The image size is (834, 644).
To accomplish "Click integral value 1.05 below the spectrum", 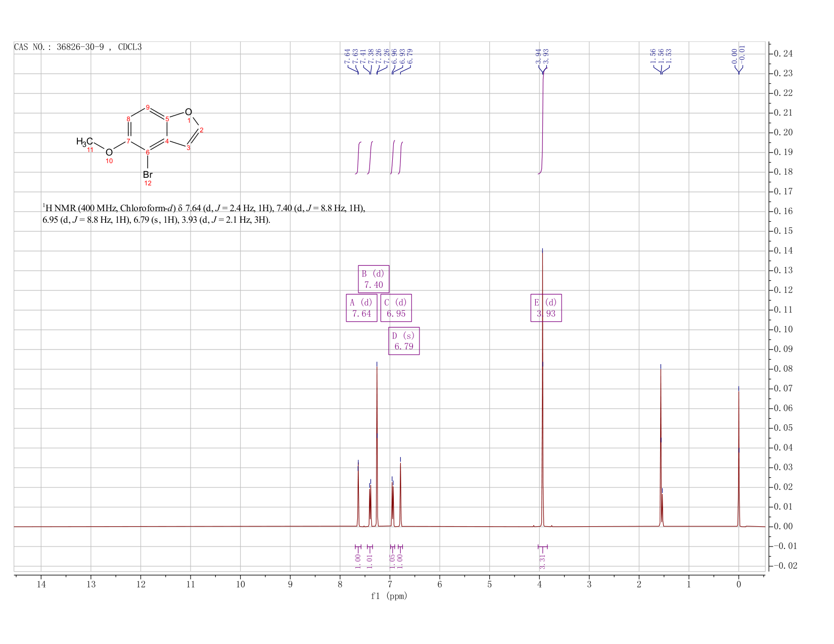I will click(392, 561).
